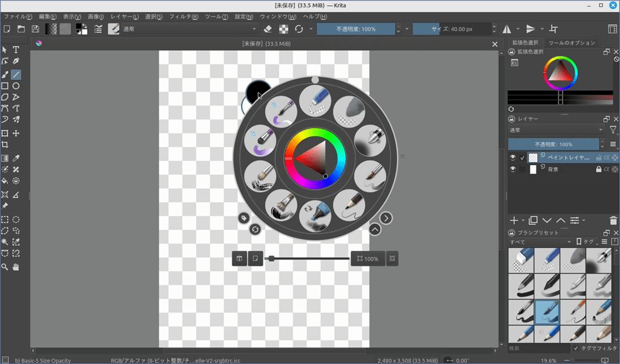Screen dimensions: 620x364
Task: Select the Ellipse shape tool
Action: (x=16, y=86)
